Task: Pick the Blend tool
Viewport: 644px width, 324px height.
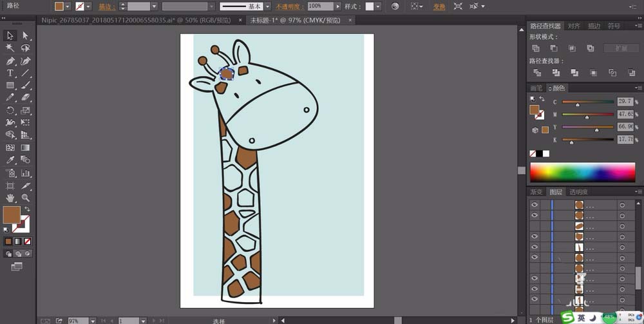Action: pos(26,160)
